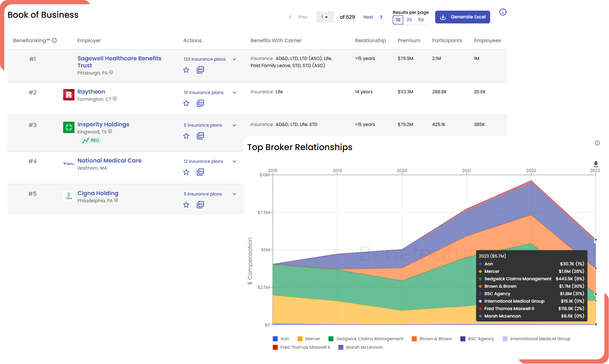Click the PEO tag under Insperity

[x=91, y=140]
